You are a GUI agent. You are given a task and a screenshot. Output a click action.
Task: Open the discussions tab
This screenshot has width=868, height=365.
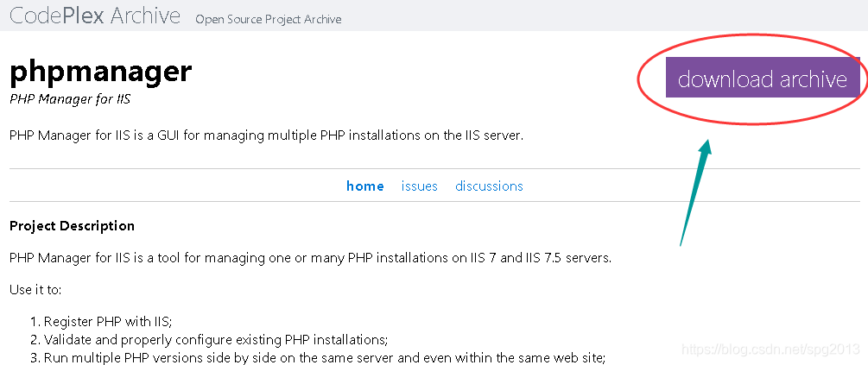tap(489, 186)
